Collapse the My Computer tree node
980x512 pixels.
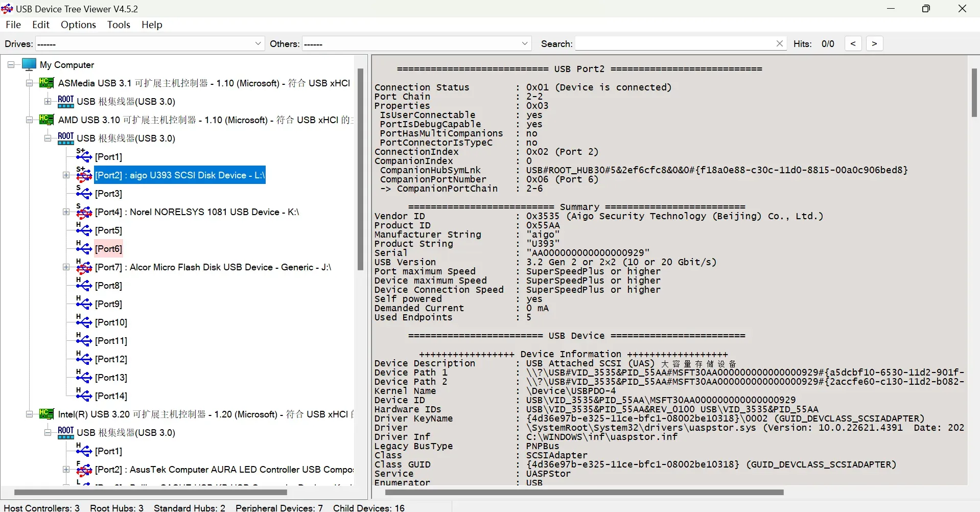point(11,65)
